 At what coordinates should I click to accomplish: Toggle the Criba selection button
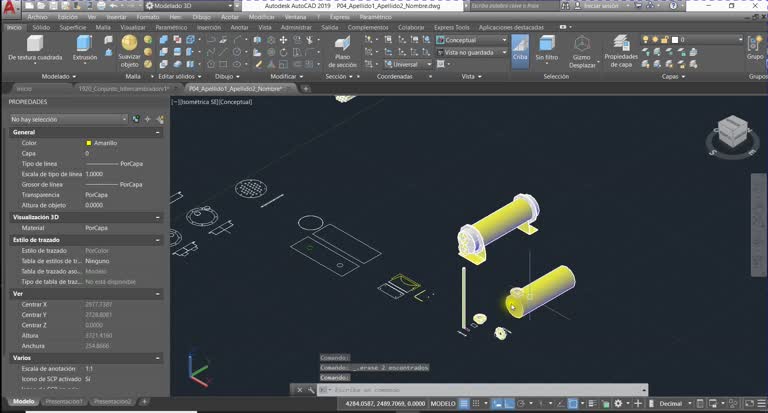click(x=520, y=49)
